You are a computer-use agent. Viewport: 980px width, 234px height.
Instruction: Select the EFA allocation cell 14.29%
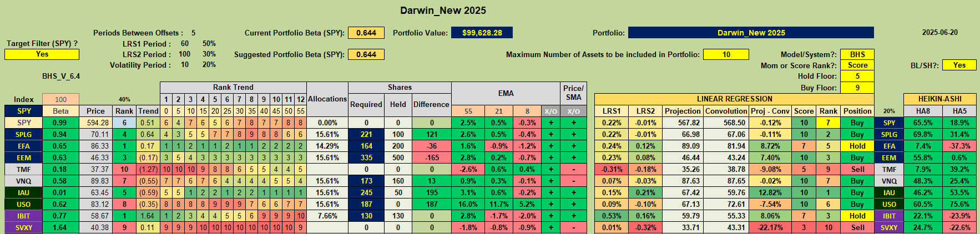pos(327,146)
